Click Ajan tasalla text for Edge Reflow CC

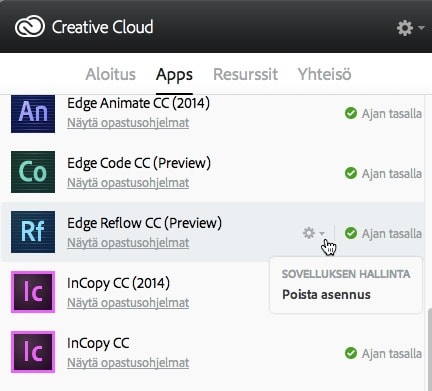point(392,234)
